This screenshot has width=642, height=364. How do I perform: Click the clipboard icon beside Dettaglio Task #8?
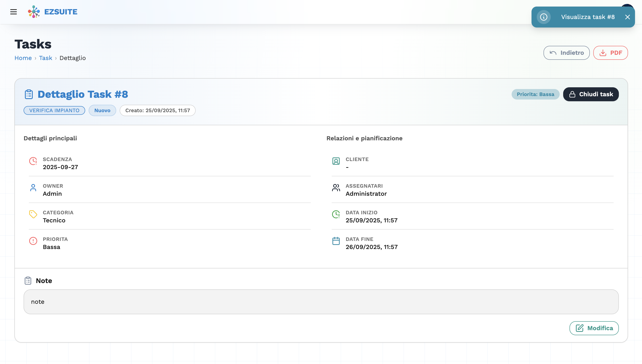(x=29, y=94)
